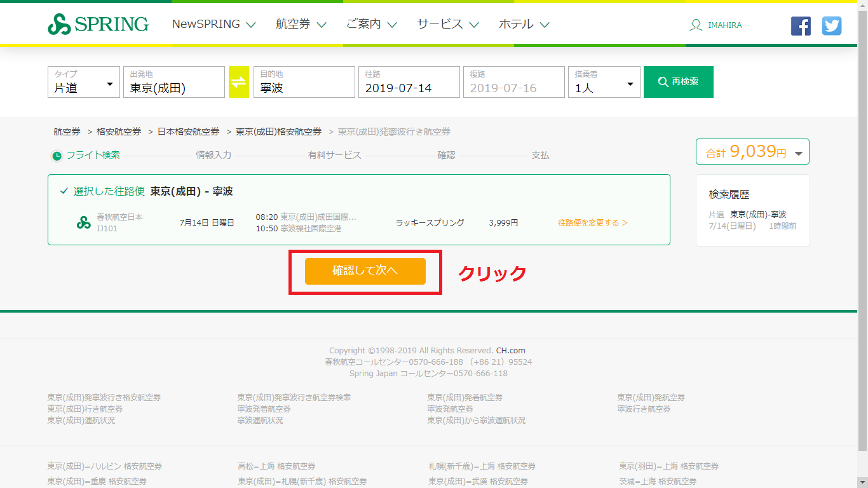Viewport: 868px width, 488px height.
Task: Open the 航空券 navigation menu
Action: 301,25
